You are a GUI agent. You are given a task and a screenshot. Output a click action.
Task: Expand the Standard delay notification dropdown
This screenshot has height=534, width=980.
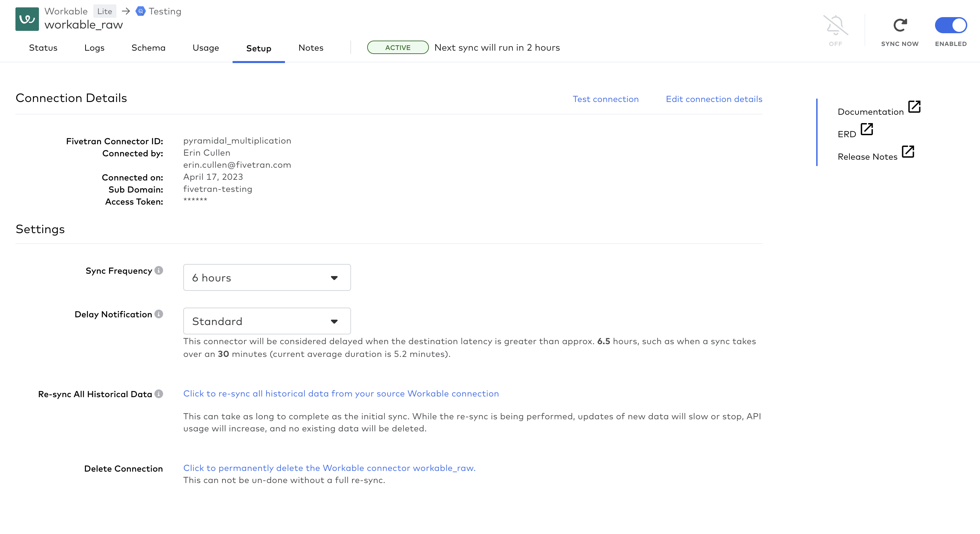click(x=267, y=321)
